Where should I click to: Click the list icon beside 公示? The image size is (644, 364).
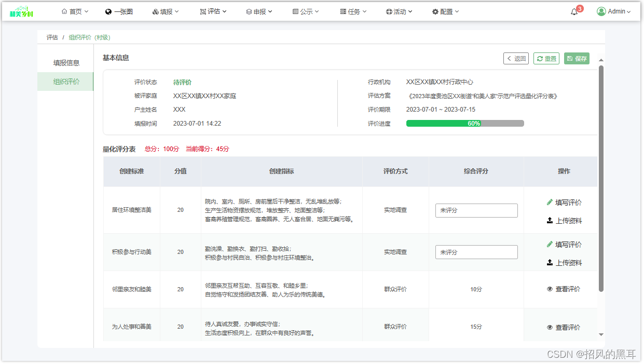[296, 11]
